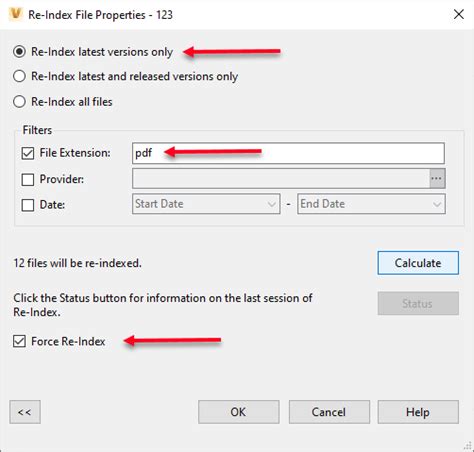Enable the Provider filter checkbox
The height and width of the screenshot is (452, 474).
click(28, 179)
